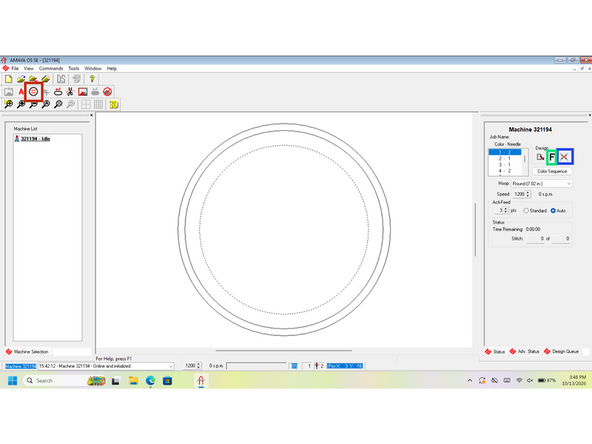
Task: Select the hoop center circle icon
Action: pyautogui.click(x=33, y=92)
